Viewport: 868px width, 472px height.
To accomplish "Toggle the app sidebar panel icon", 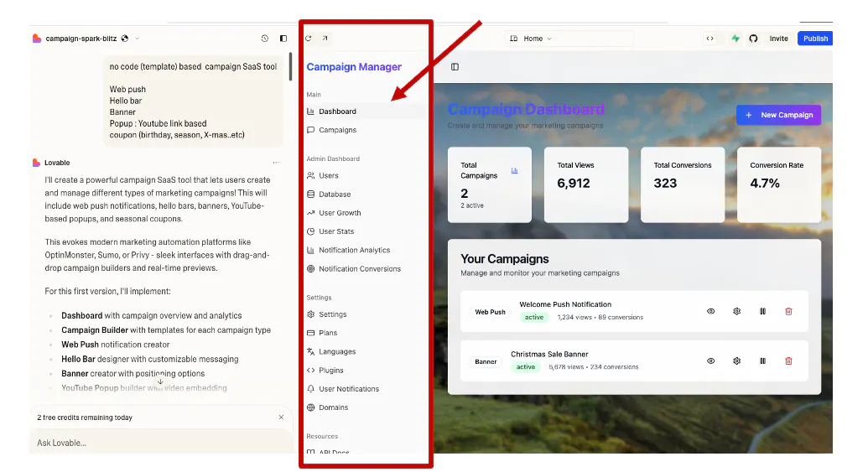I will point(455,67).
